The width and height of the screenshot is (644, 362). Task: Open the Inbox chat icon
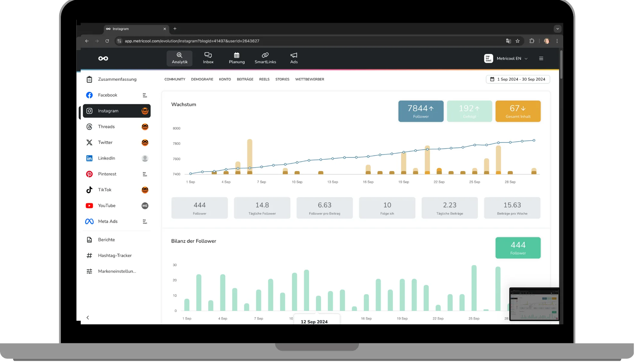pyautogui.click(x=208, y=55)
